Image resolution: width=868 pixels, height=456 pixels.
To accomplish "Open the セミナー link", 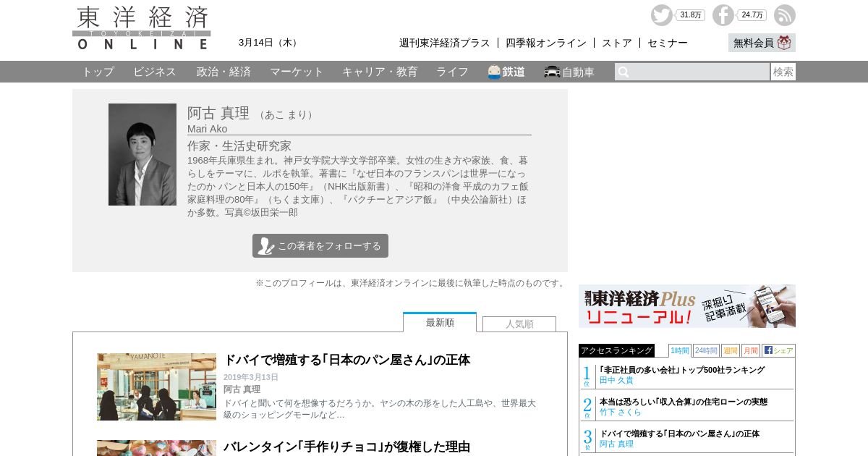I will click(x=668, y=43).
